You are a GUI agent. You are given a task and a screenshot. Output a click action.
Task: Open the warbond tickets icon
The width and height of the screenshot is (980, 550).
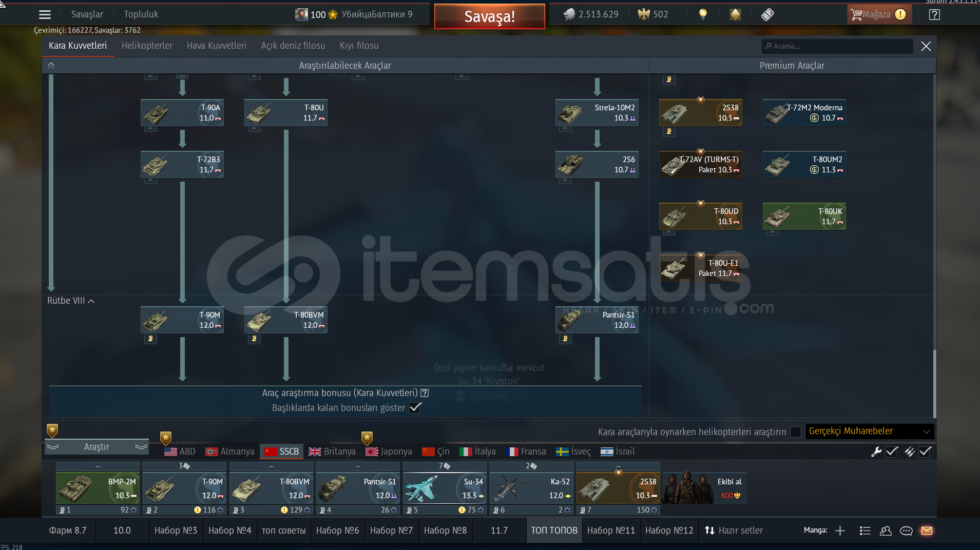[x=767, y=14]
